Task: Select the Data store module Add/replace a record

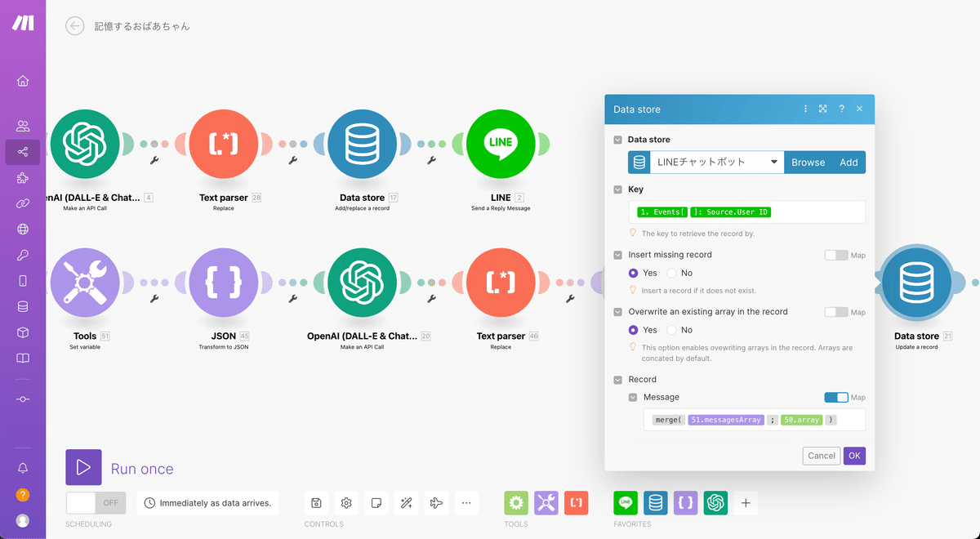Action: pos(363,144)
